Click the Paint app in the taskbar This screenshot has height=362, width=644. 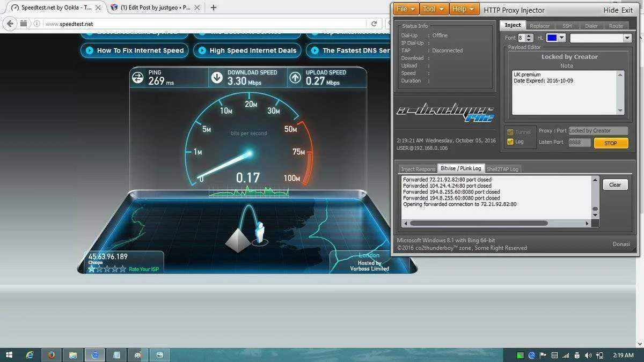point(138,355)
